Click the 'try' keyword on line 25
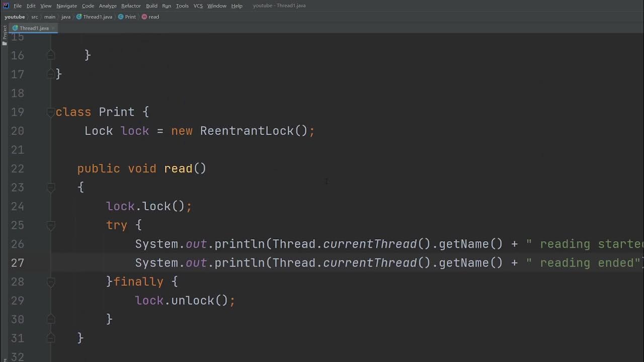Viewport: 644px width, 362px height. click(x=117, y=225)
